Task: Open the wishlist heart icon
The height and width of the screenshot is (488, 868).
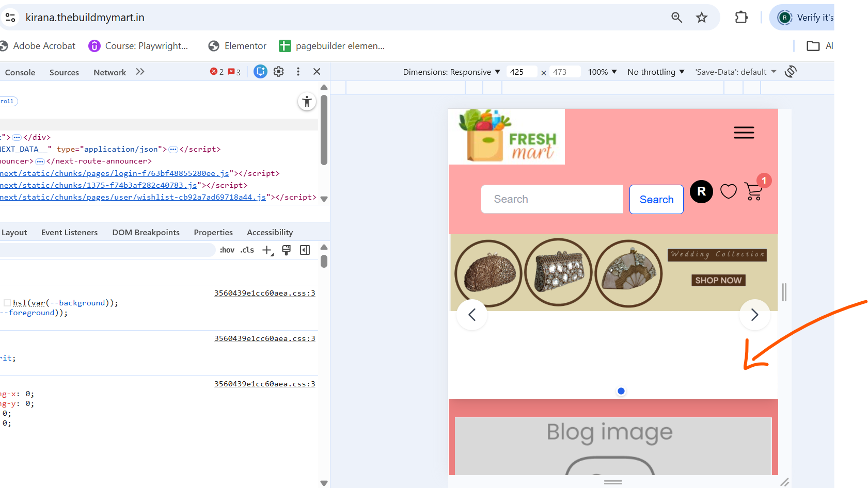Action: pyautogui.click(x=729, y=191)
